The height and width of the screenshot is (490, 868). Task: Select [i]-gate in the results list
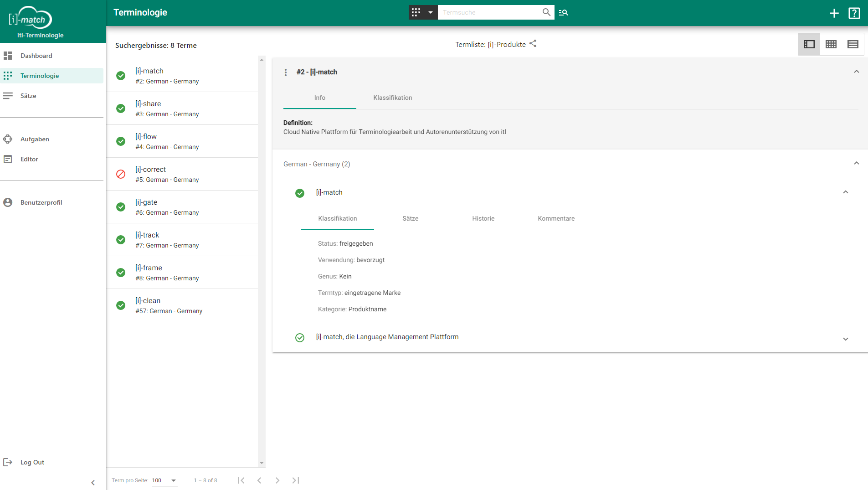coord(182,207)
